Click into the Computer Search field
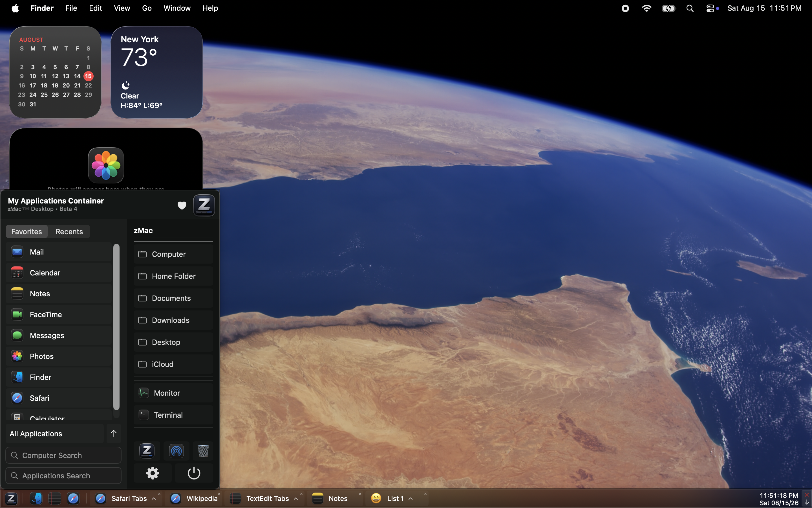 point(63,455)
